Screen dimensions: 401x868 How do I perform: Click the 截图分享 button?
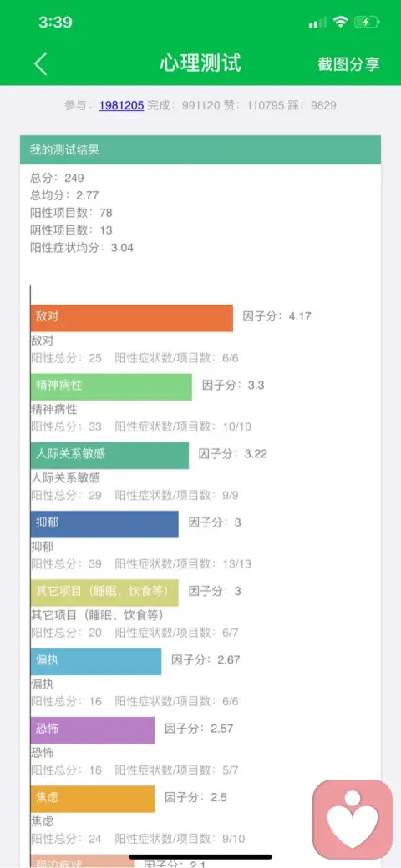tap(349, 63)
